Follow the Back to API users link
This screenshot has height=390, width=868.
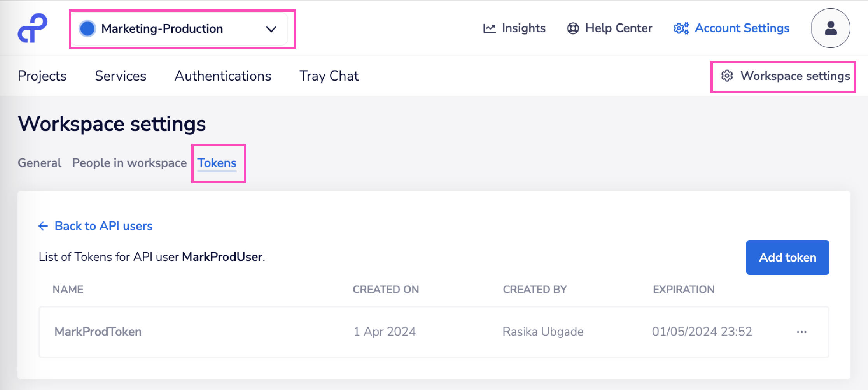click(103, 226)
